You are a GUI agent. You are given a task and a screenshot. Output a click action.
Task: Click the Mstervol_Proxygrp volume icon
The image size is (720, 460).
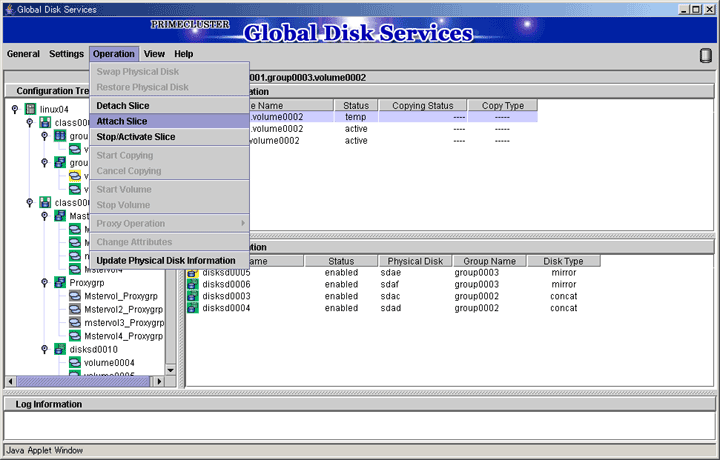(x=75, y=296)
